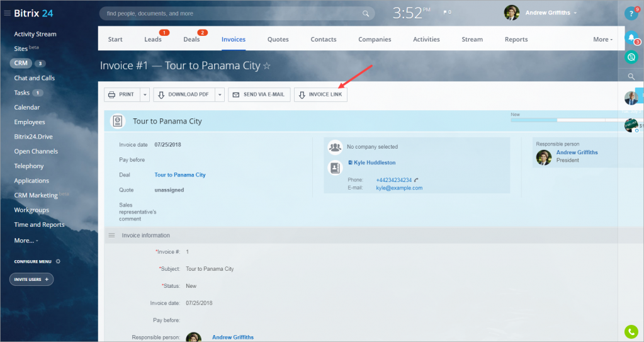Click the contact address book icon

point(335,168)
